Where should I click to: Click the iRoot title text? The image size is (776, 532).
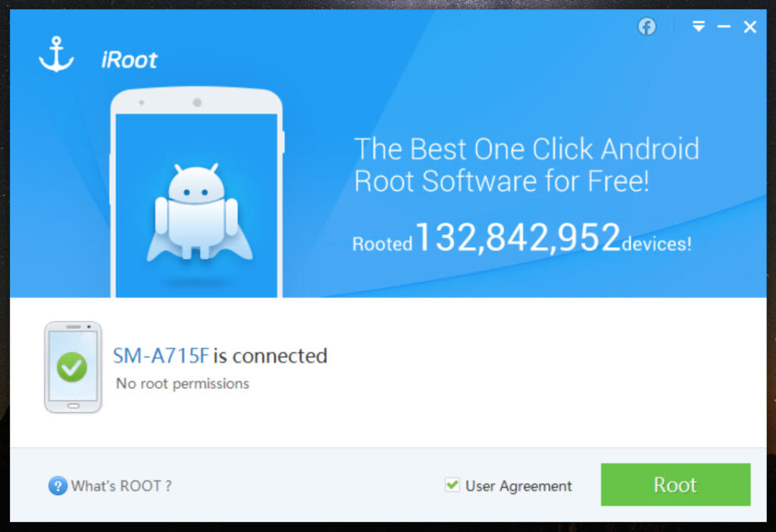[x=129, y=60]
